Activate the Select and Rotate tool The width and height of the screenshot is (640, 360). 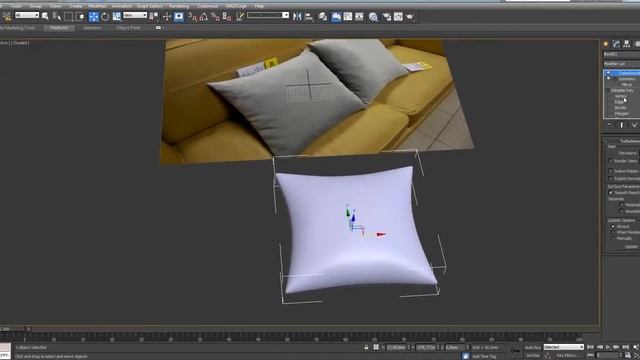click(x=105, y=16)
